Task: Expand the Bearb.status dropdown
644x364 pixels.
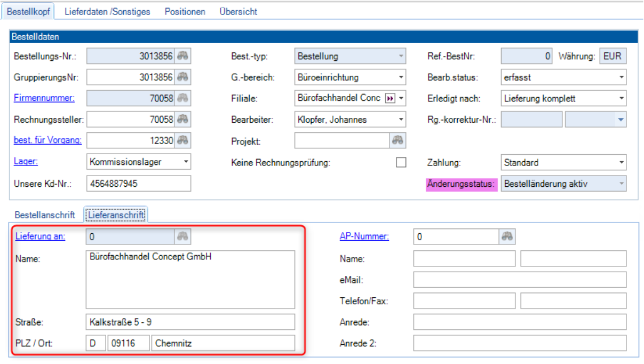Action: pyautogui.click(x=621, y=77)
